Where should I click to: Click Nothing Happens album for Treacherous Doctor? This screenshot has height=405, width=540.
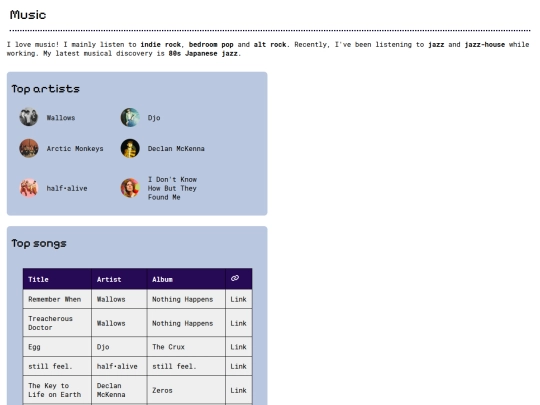pos(186,323)
